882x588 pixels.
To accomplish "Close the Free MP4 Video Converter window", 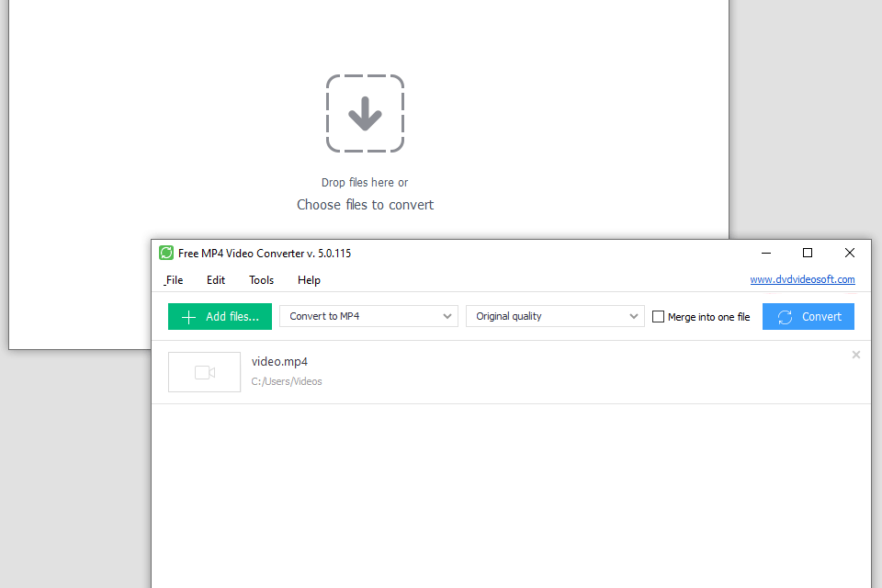I will (x=849, y=254).
